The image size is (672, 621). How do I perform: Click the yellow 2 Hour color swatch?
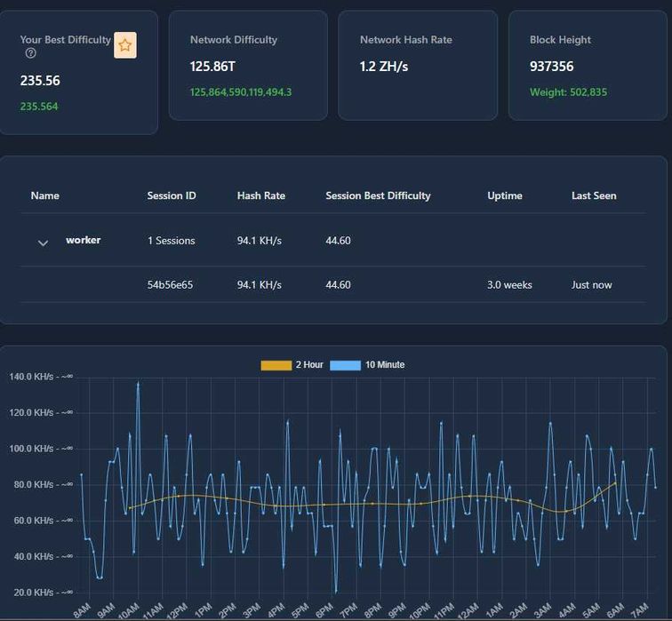pyautogui.click(x=276, y=365)
